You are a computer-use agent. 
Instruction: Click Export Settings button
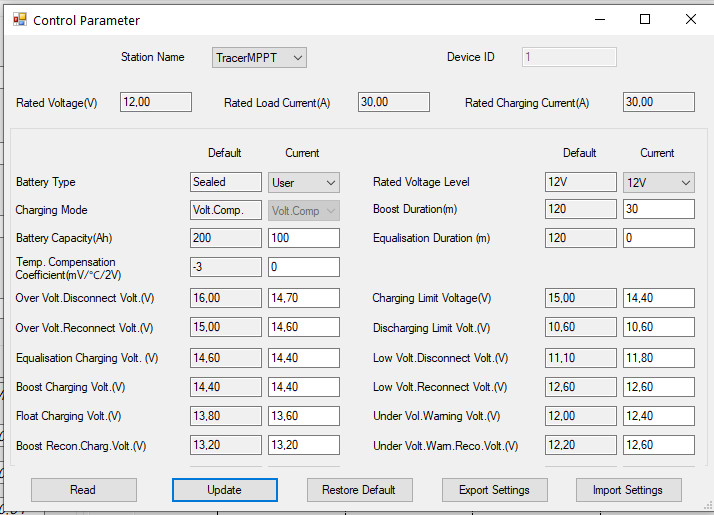[495, 490]
